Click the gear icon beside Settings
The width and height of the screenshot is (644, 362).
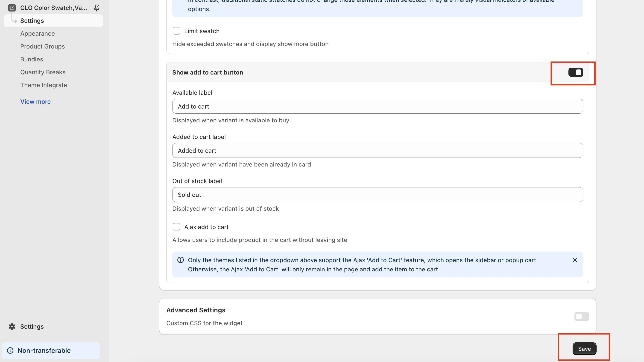12,326
